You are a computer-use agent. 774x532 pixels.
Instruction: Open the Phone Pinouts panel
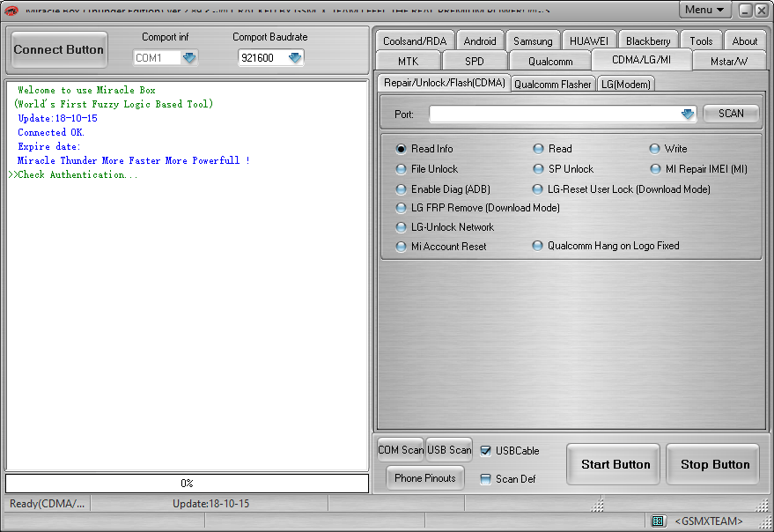click(424, 478)
